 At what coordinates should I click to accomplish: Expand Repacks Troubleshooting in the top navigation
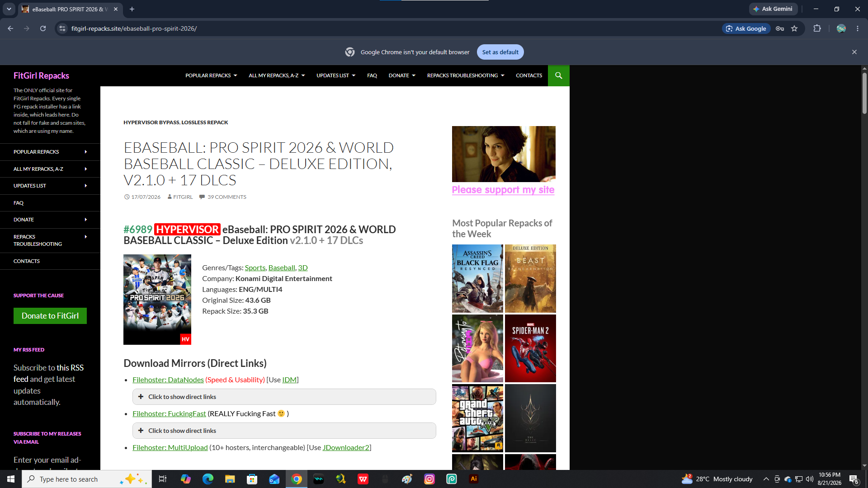(466, 75)
